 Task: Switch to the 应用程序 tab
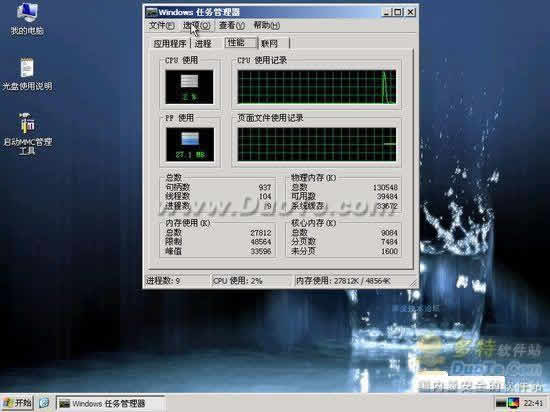170,43
